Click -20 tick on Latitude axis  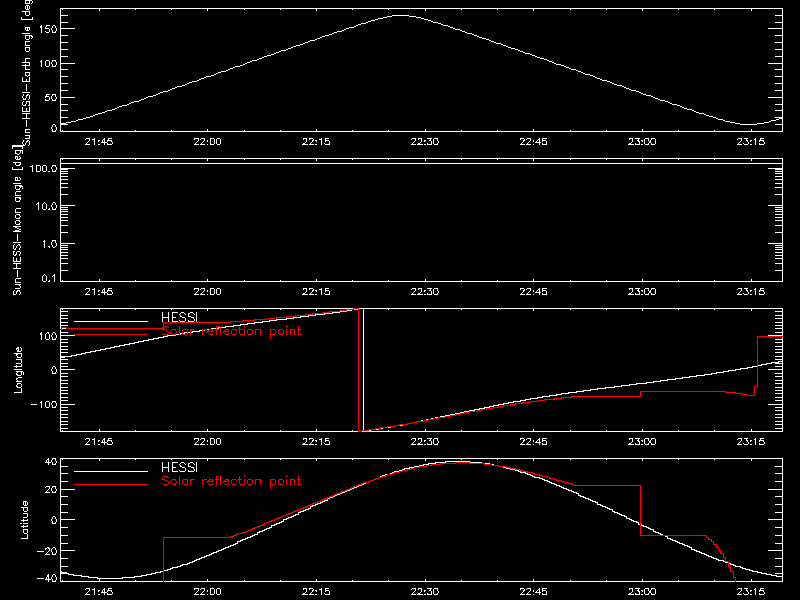coord(47,551)
